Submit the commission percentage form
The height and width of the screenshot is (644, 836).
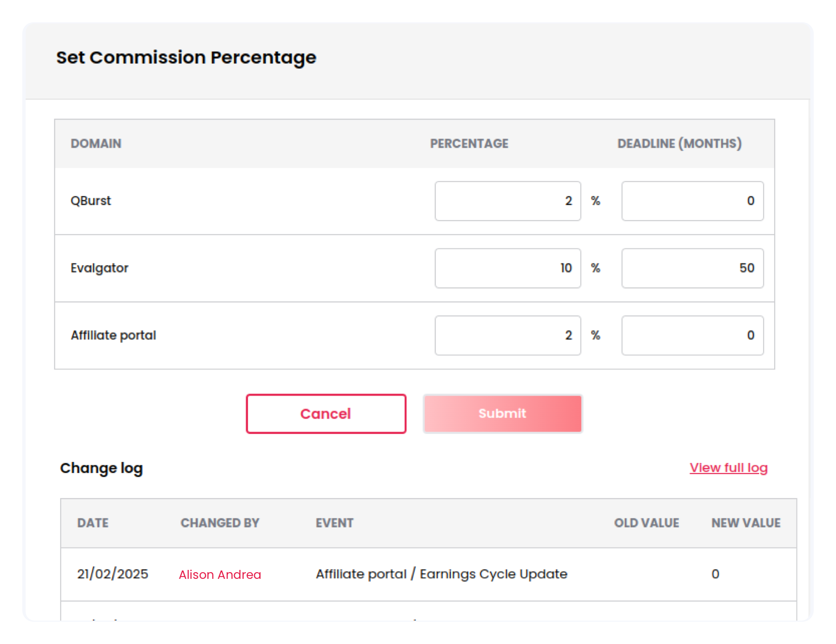tap(502, 413)
